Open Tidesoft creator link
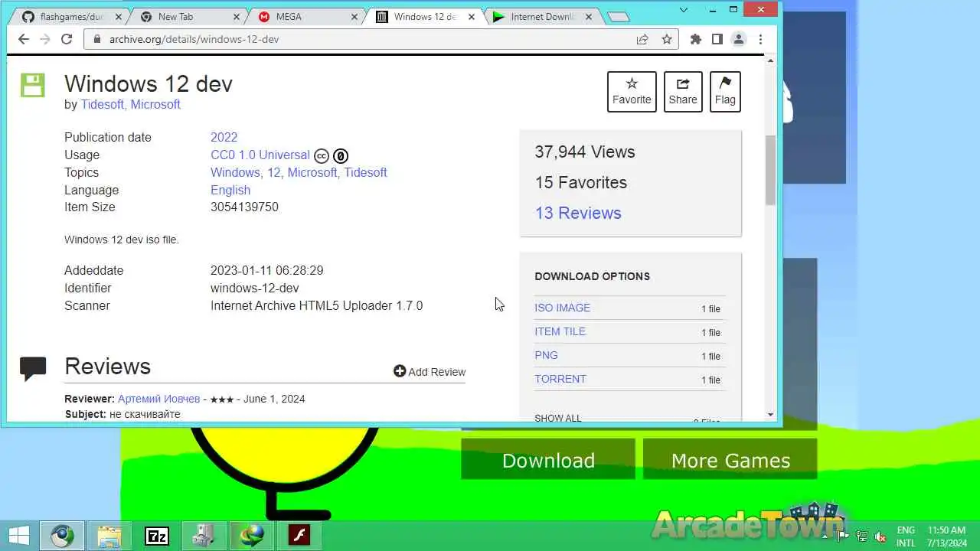This screenshot has width=980, height=551. click(102, 105)
